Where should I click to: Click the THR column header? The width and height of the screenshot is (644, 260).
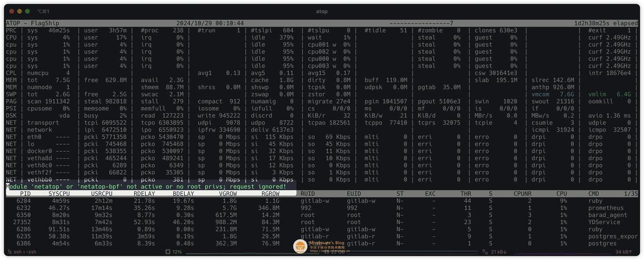click(466, 193)
